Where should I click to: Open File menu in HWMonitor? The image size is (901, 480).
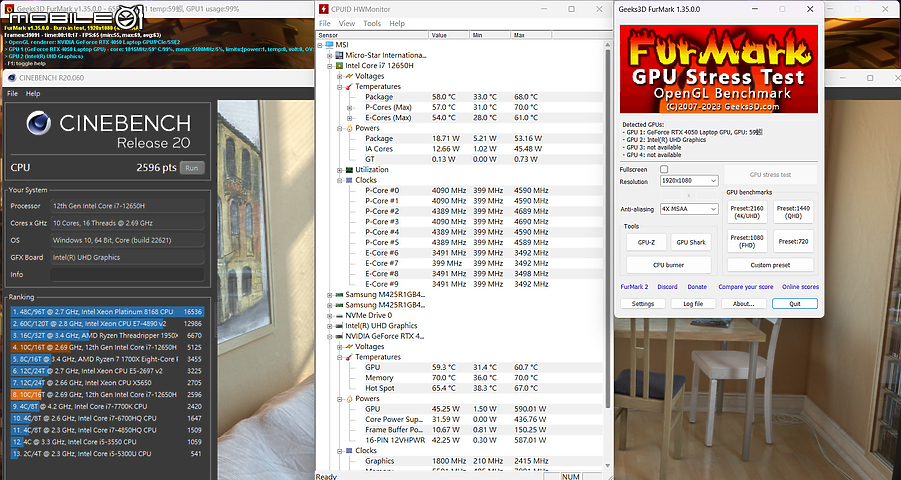[x=325, y=24]
